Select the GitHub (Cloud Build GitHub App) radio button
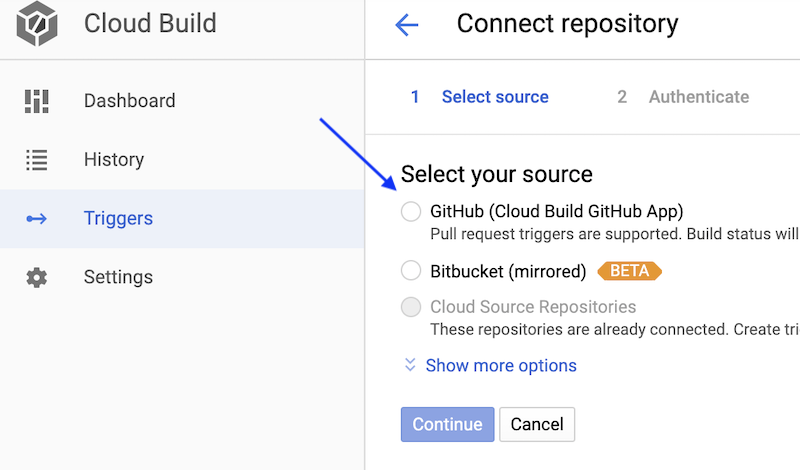Image resolution: width=800 pixels, height=470 pixels. 411,211
